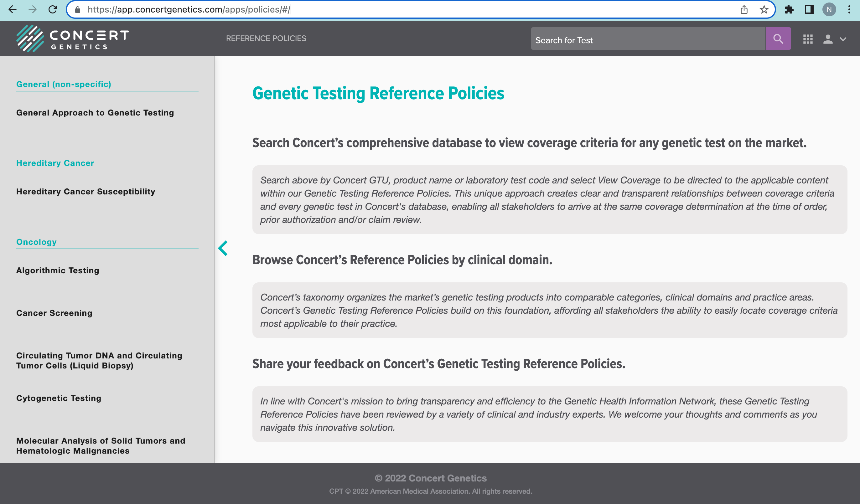Open the browser extensions puzzle icon
This screenshot has height=504, width=860.
click(x=789, y=10)
